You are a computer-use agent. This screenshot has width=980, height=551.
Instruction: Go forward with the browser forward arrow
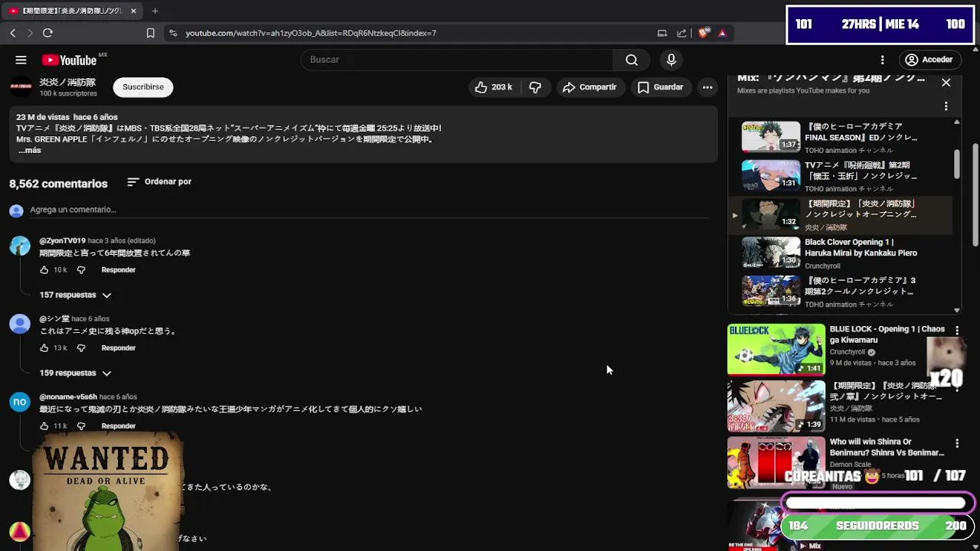30,33
